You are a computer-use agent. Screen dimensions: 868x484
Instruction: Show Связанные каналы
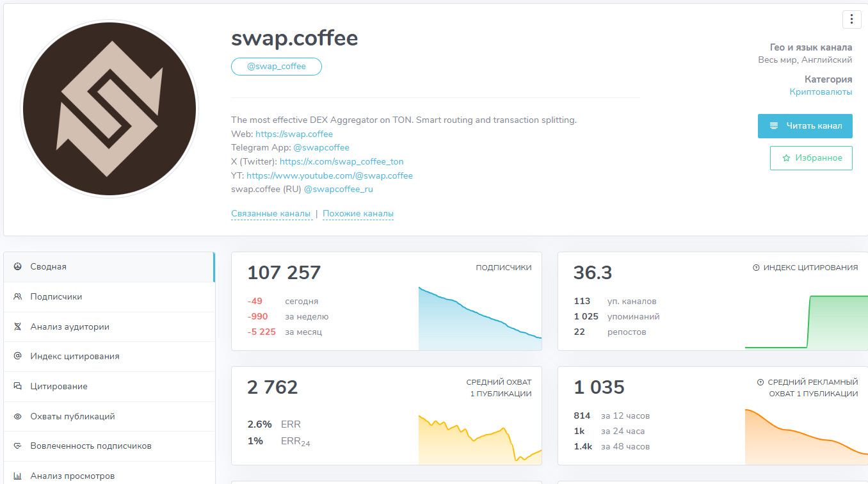click(x=271, y=214)
